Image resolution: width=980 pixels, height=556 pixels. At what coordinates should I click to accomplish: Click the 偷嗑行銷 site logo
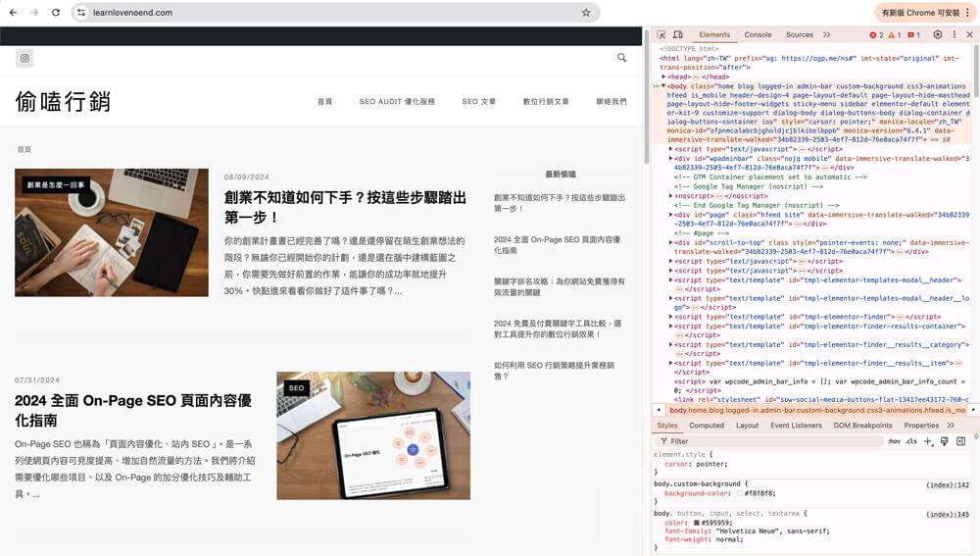point(63,101)
